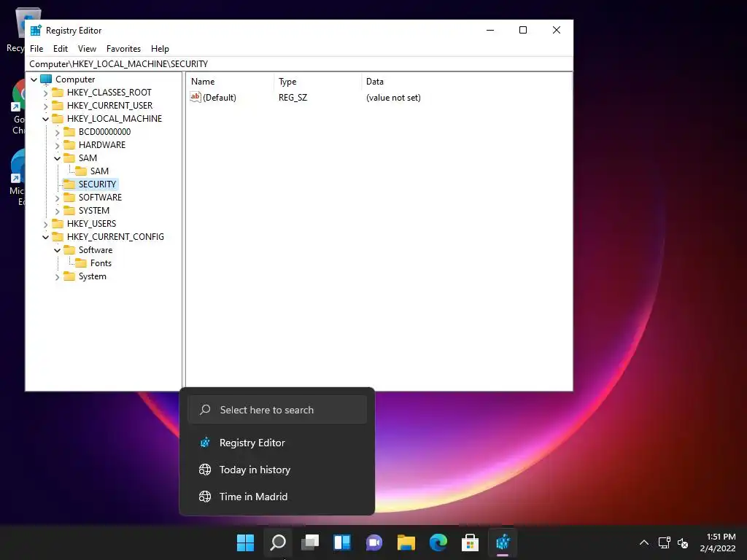The image size is (747, 560).
Task: Click HKEY_CLASSES_ROOT folder icon
Action: (x=58, y=93)
